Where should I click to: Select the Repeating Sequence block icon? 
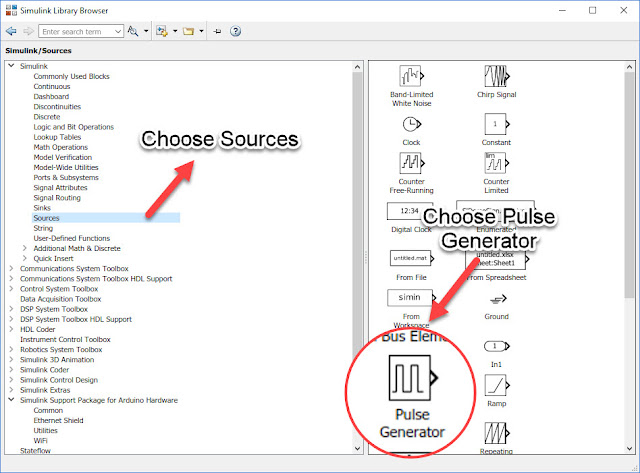(497, 433)
